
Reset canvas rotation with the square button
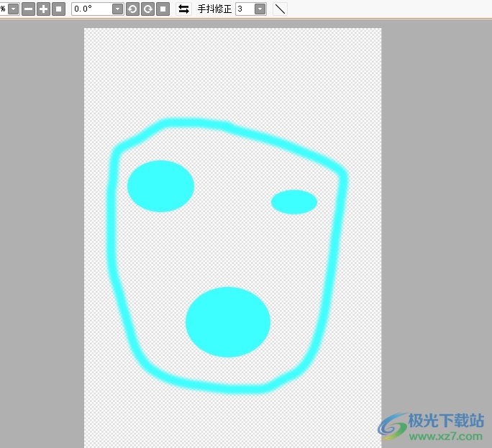point(163,9)
